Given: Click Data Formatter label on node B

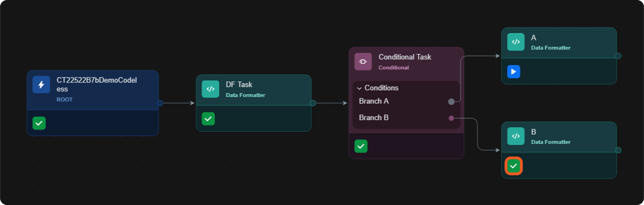Looking at the screenshot, I should tap(551, 142).
